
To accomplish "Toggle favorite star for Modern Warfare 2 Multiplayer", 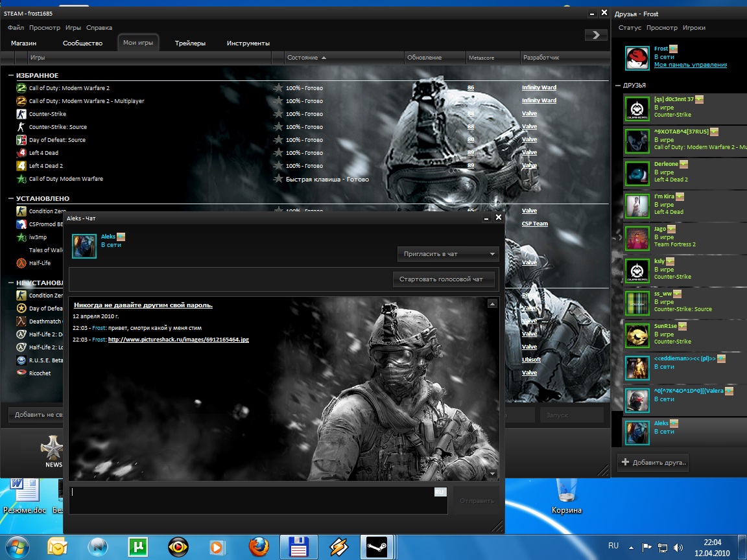I will pyautogui.click(x=278, y=101).
